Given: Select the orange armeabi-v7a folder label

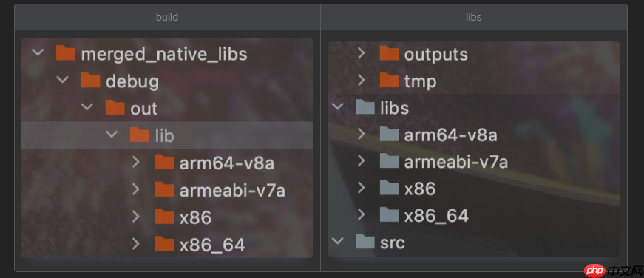Looking at the screenshot, I should click(x=232, y=191).
